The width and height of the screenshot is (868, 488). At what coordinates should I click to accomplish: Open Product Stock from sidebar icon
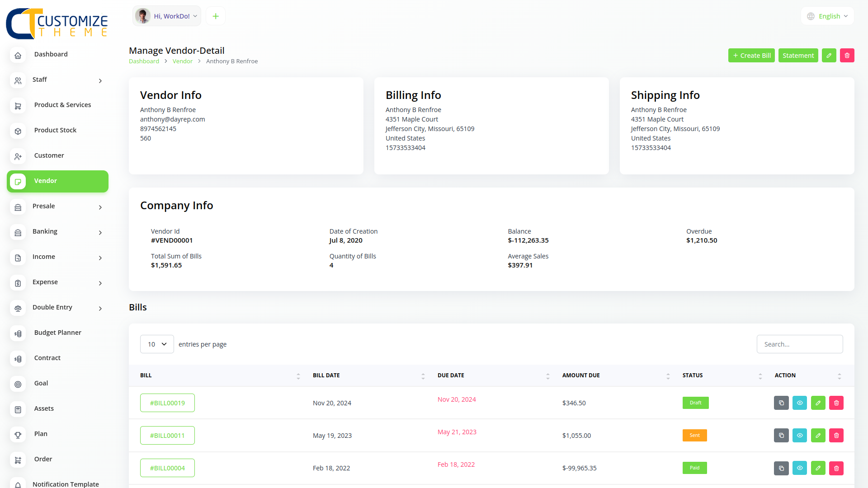[x=18, y=131]
